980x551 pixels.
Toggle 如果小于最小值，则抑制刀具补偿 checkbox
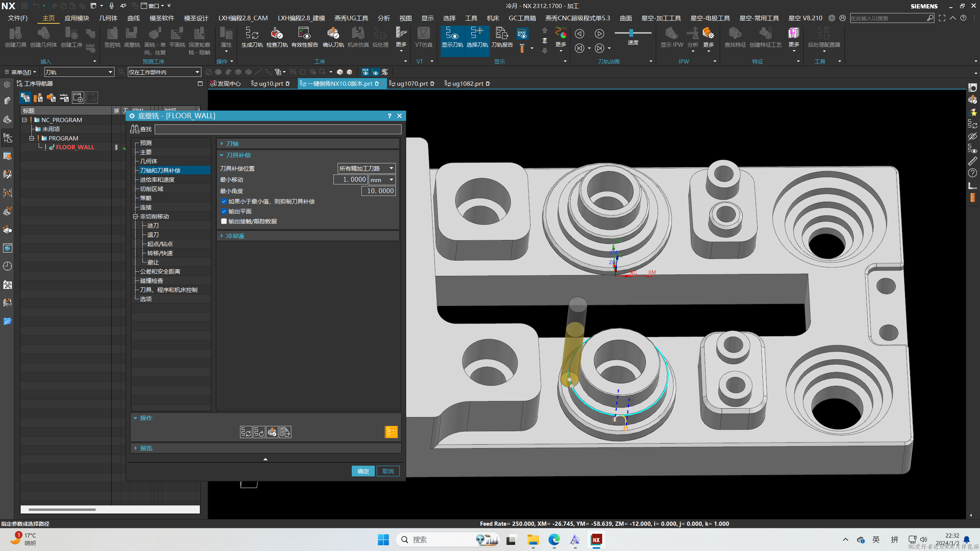coord(224,201)
